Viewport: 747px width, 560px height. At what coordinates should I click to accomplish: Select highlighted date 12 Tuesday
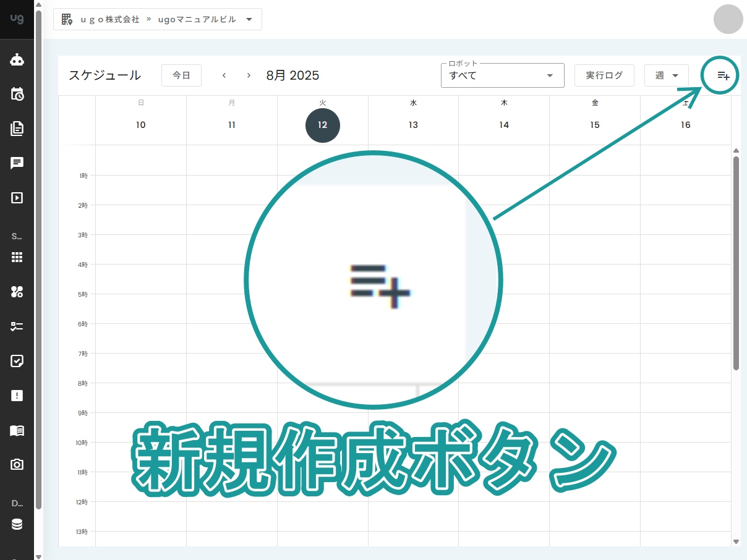(323, 125)
